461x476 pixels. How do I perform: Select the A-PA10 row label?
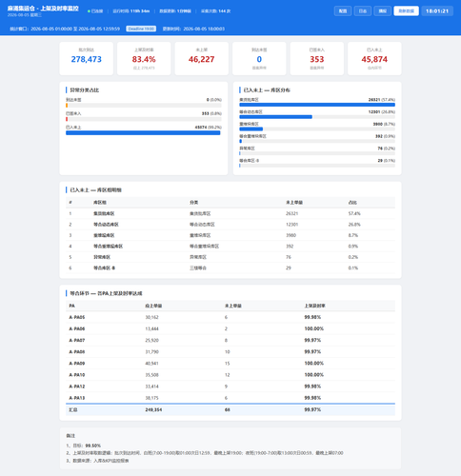pos(77,375)
